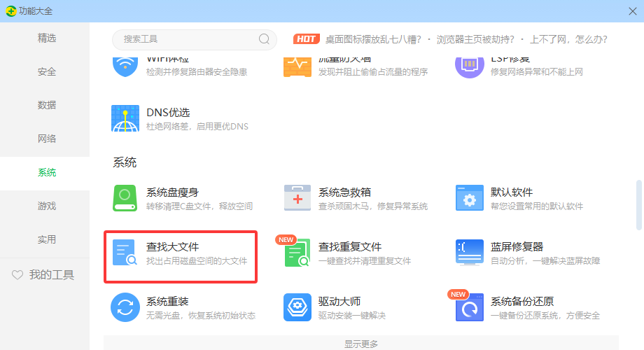Click the WiFi体检 shield icon
The width and height of the screenshot is (644, 350).
click(x=125, y=67)
